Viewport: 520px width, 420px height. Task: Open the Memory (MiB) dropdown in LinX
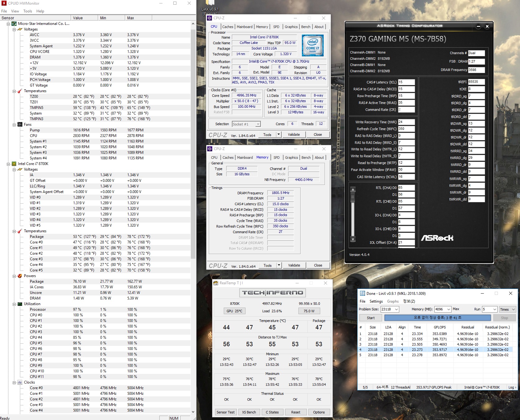tap(449, 309)
